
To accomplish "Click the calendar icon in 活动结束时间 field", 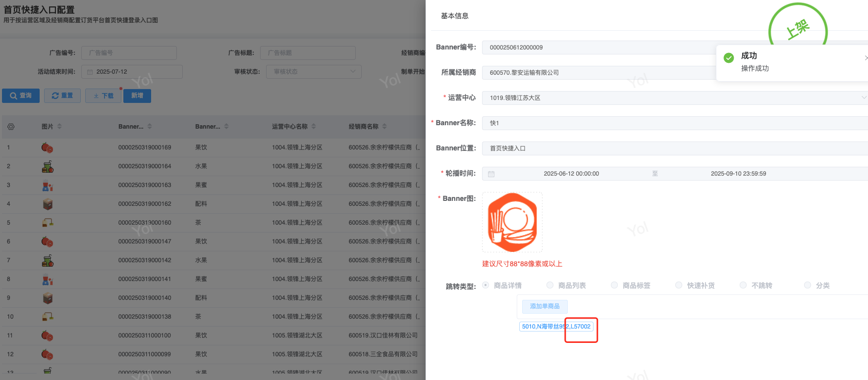I will pyautogui.click(x=90, y=72).
